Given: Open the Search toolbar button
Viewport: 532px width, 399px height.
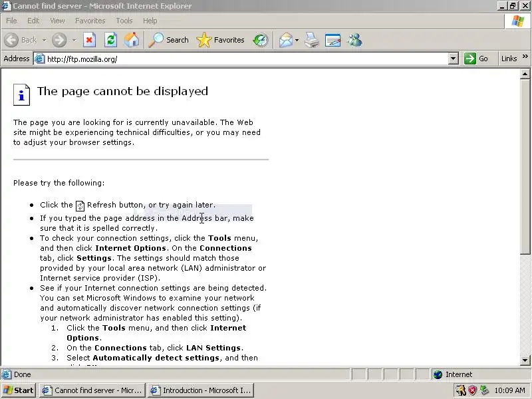Looking at the screenshot, I should click(x=169, y=40).
